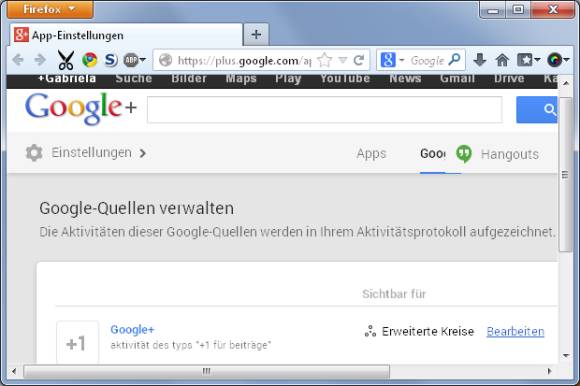Screen dimensions: 580x386
Task: Click the blue S toolbar icon
Action: tap(111, 60)
